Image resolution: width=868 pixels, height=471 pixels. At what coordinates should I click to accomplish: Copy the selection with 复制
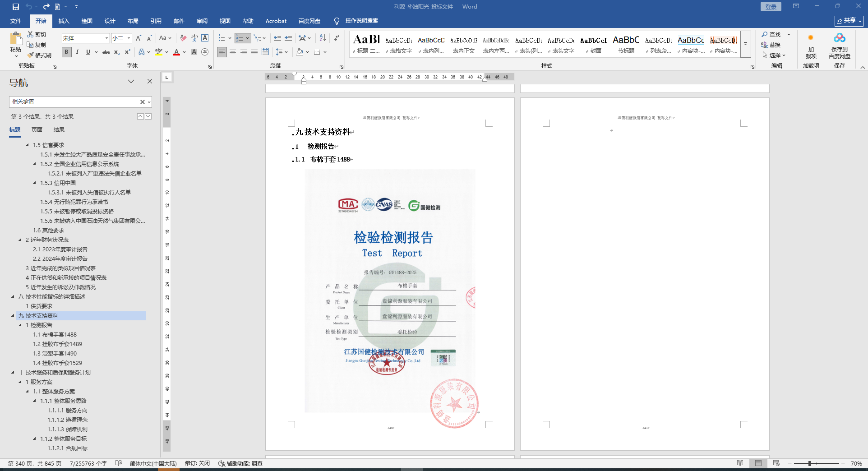point(37,45)
